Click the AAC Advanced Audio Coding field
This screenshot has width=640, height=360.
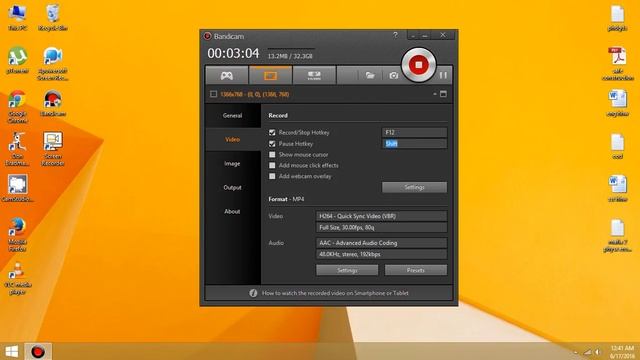pyautogui.click(x=381, y=243)
